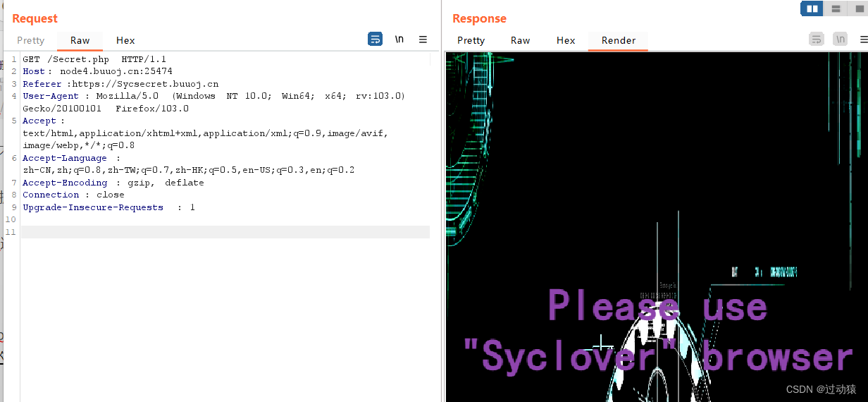Select the Response Render tab
The image size is (868, 402).
(619, 40)
